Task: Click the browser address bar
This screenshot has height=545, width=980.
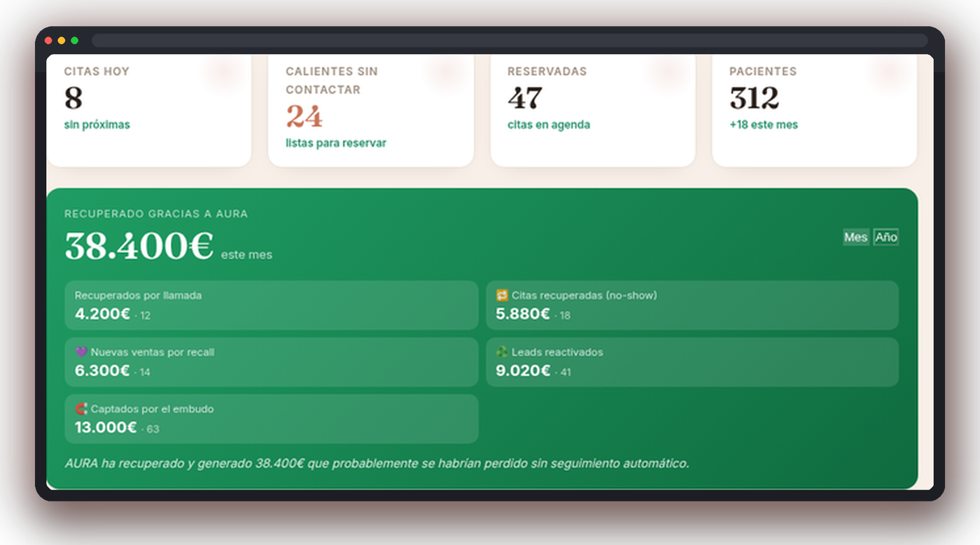Action: (x=510, y=41)
